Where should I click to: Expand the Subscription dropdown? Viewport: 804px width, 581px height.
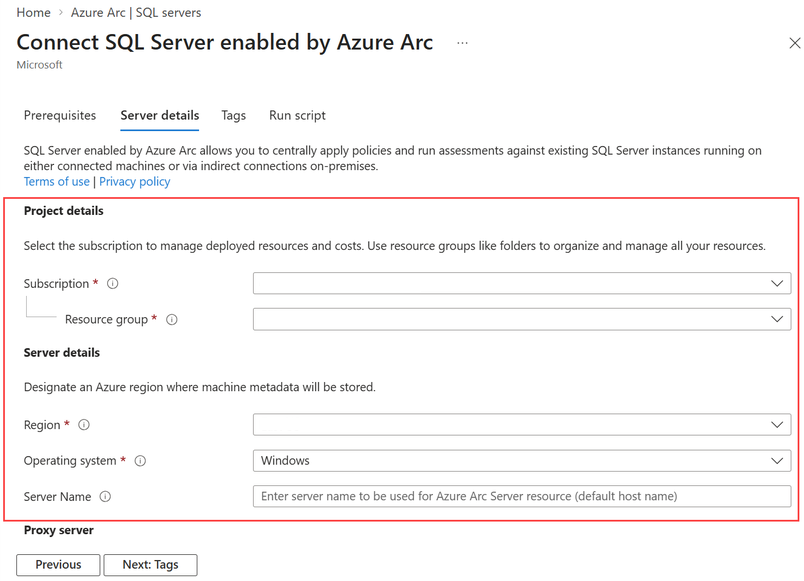[521, 284]
